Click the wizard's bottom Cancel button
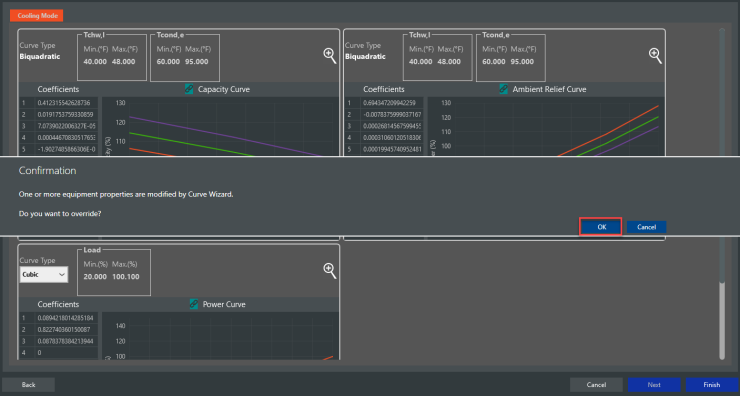The image size is (740, 396). (x=596, y=385)
